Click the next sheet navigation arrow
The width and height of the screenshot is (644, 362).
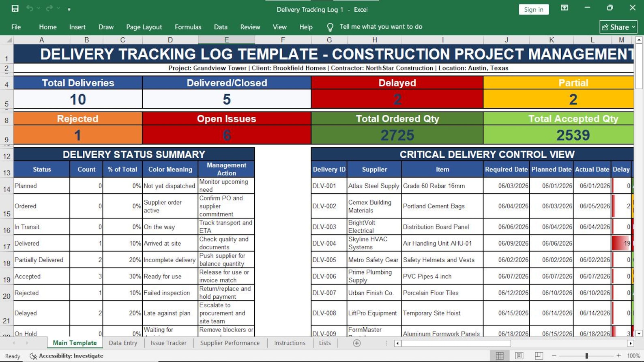point(27,343)
